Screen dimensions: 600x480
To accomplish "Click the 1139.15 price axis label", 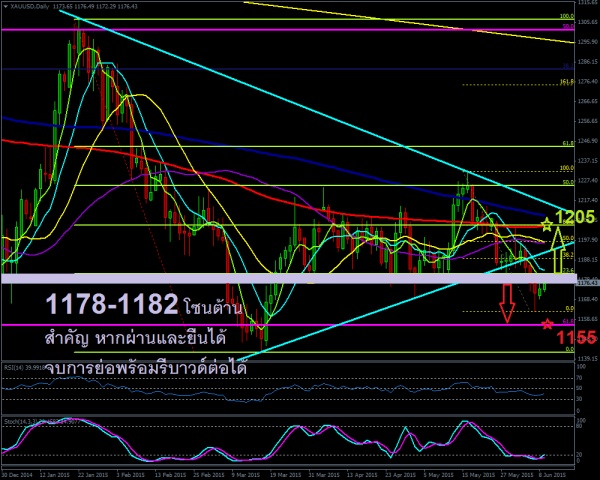I will (588, 359).
